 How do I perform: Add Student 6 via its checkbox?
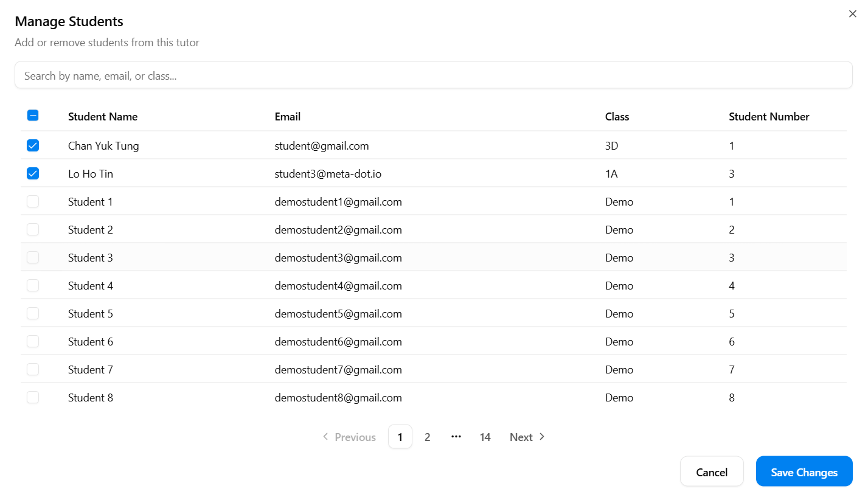click(33, 341)
